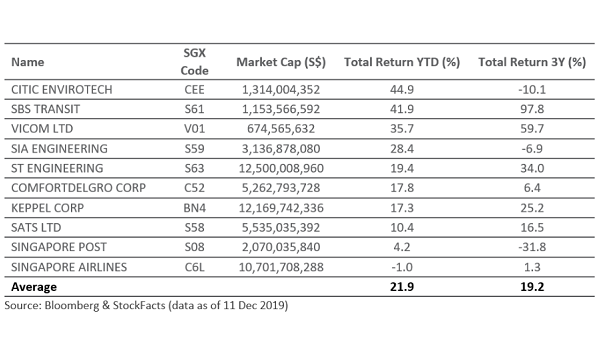600x360 pixels.
Task: Select the COMFORTDELGRO CORP name cell
Action: [x=78, y=188]
